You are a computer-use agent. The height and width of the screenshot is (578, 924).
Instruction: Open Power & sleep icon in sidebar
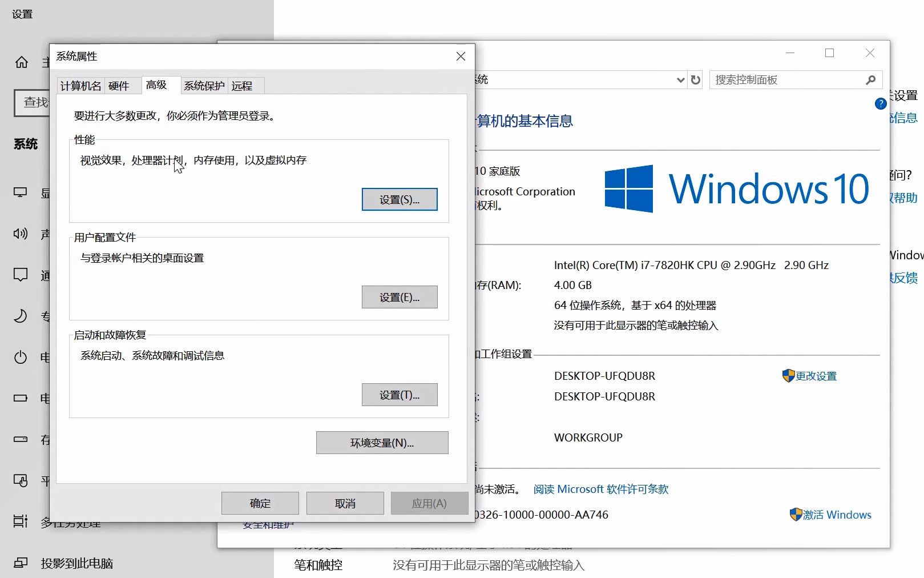[x=21, y=357]
